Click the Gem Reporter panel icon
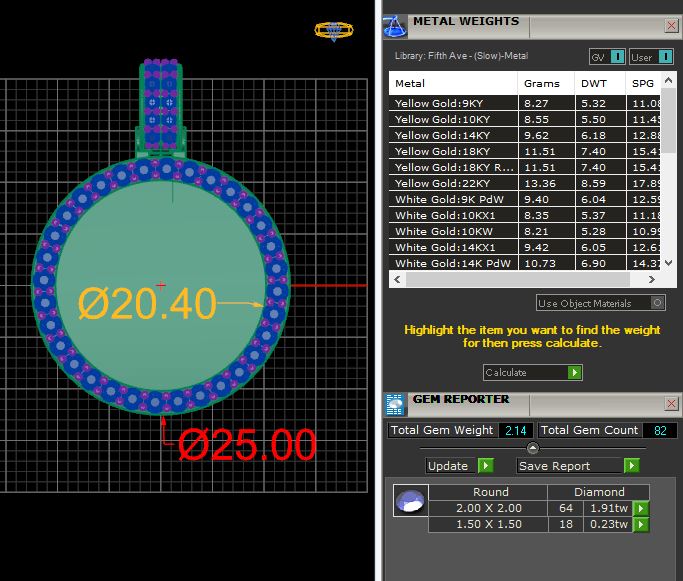The image size is (683, 581). tap(395, 403)
